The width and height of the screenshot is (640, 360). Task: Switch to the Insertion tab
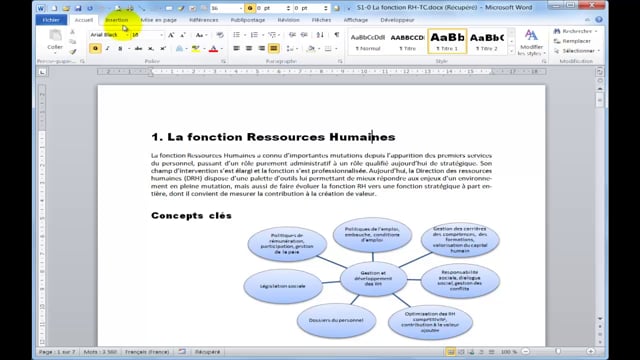(117, 20)
